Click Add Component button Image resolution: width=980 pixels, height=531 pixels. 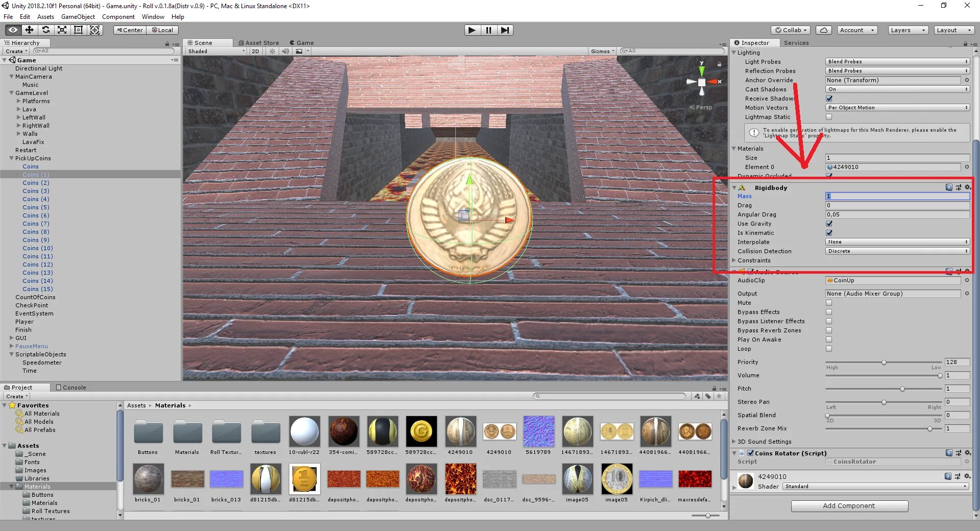coord(849,506)
